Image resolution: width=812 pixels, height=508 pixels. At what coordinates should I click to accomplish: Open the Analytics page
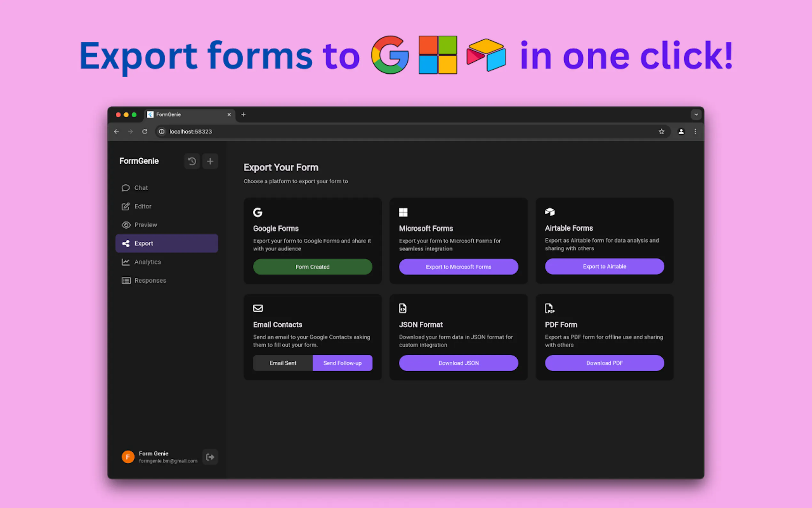147,262
